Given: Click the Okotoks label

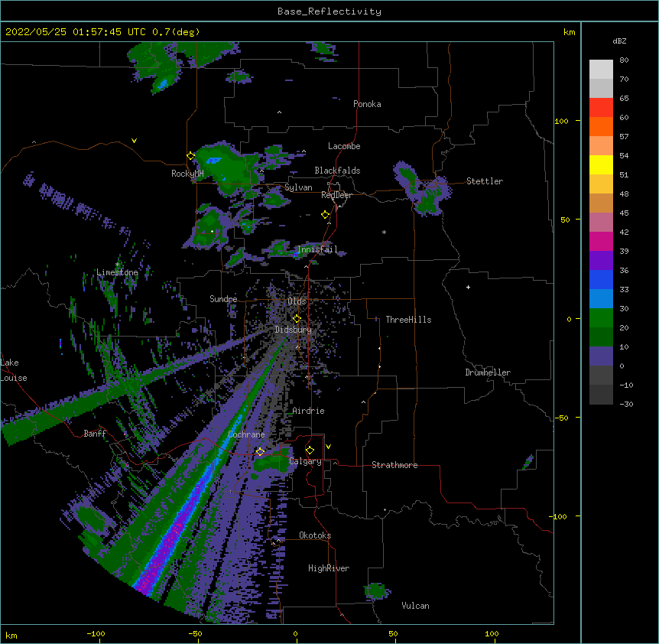Looking at the screenshot, I should click(315, 535).
